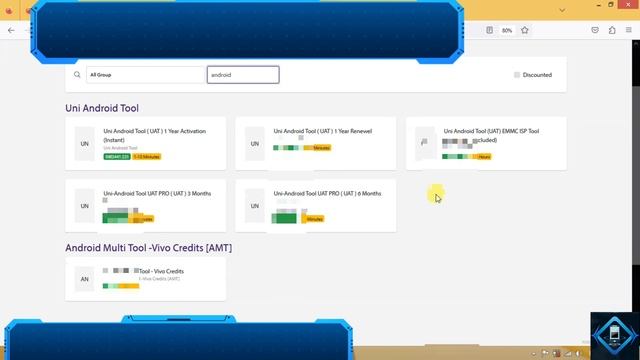
Task: Click the search magnifier icon
Action: [77, 75]
